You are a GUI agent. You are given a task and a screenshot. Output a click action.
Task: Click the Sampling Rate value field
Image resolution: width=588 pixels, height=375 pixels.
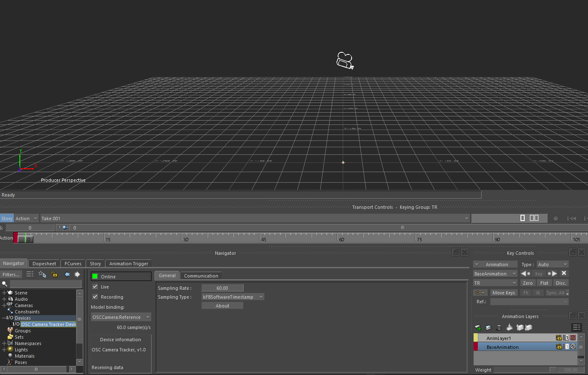coord(222,288)
